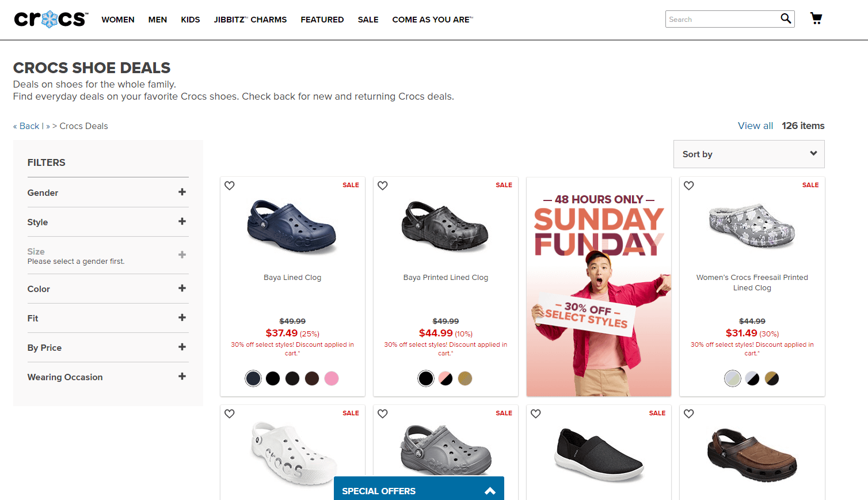Open the Sort by dropdown

(749, 154)
